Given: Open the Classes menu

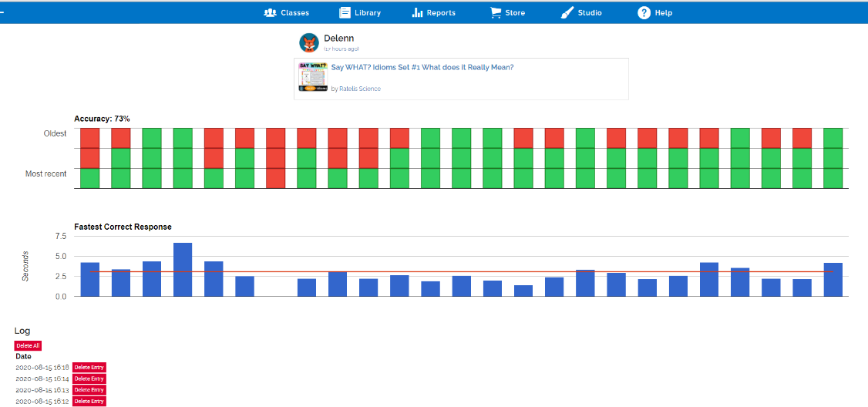Looking at the screenshot, I should pos(287,13).
